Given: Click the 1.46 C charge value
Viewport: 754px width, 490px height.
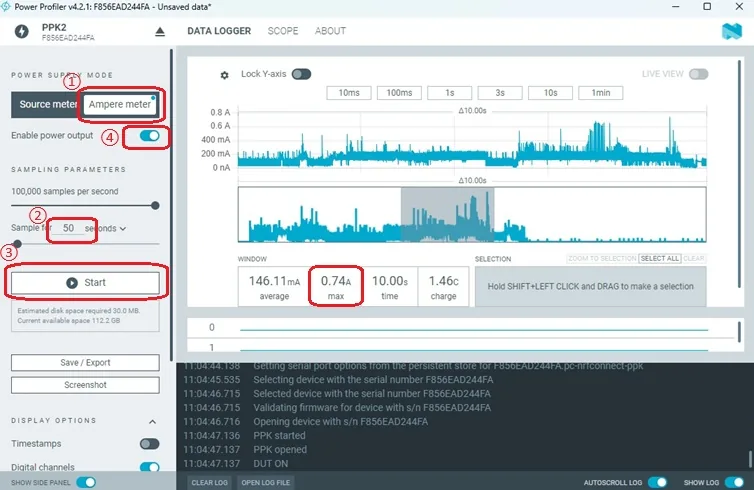Looking at the screenshot, I should point(443,287).
